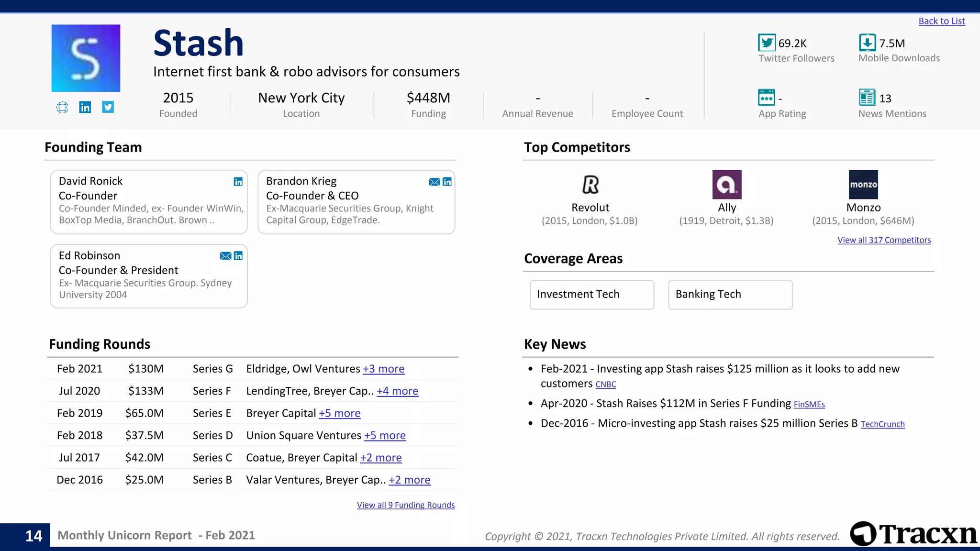Select the Investment Tech coverage area
This screenshot has height=551, width=980.
[592, 295]
